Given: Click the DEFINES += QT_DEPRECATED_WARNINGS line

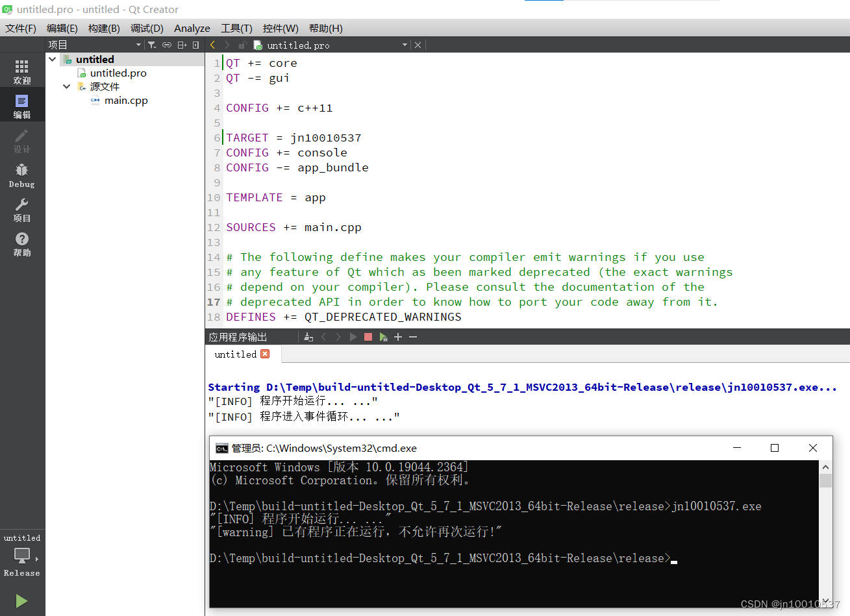Looking at the screenshot, I should (344, 317).
